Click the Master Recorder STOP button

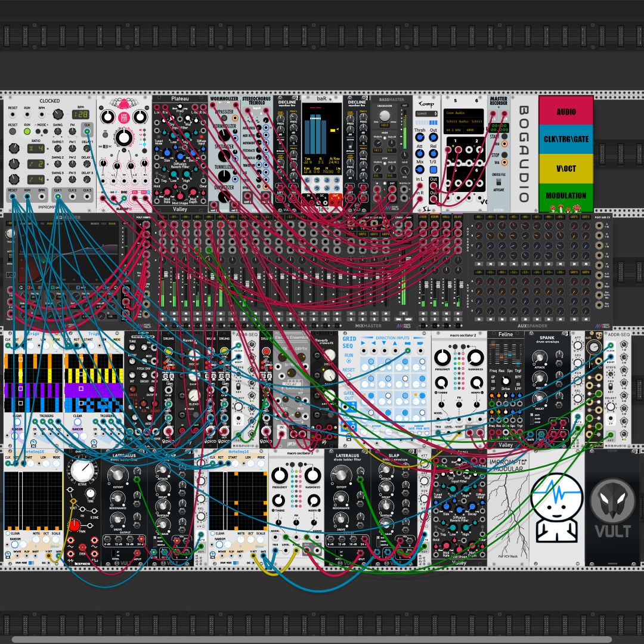point(504,155)
